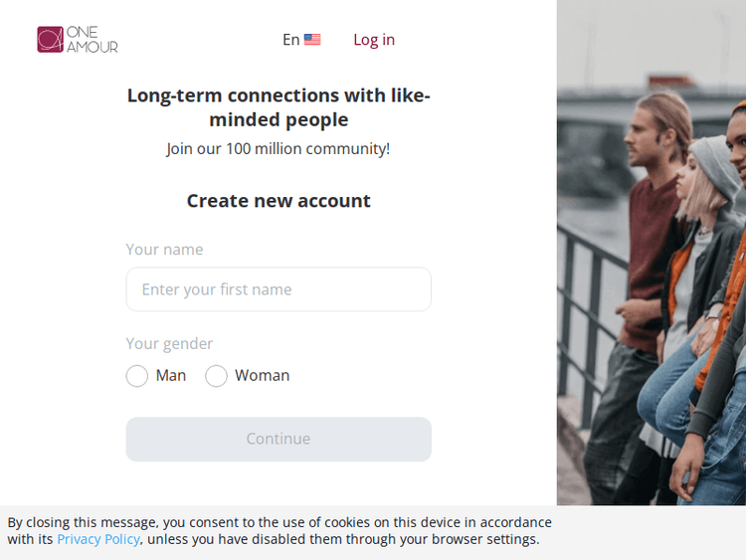Click the One Amour heart logo icon

(50, 40)
